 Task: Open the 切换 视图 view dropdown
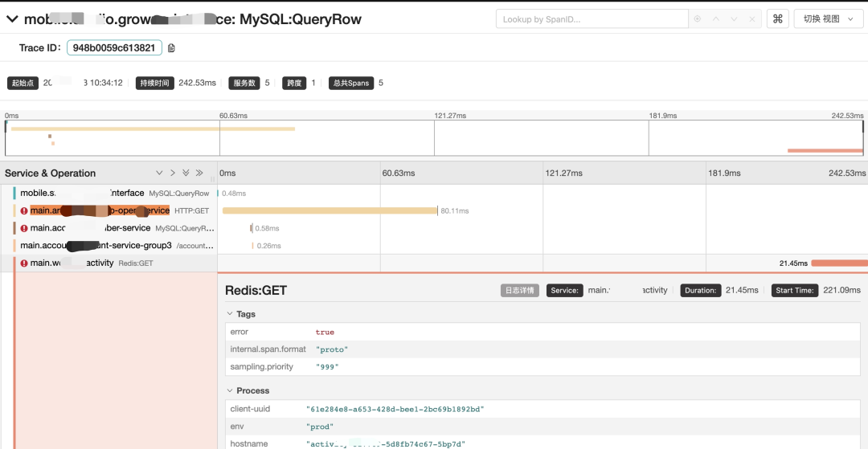coord(828,18)
